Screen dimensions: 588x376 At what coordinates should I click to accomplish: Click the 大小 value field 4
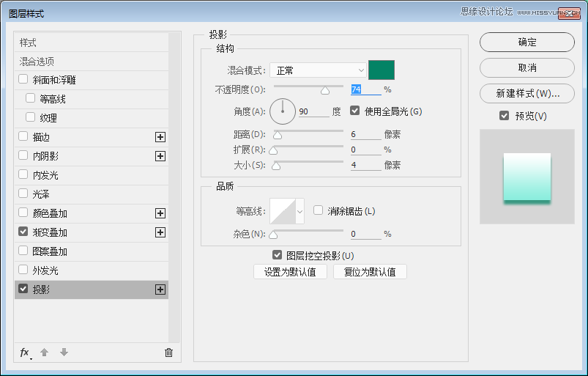365,165
